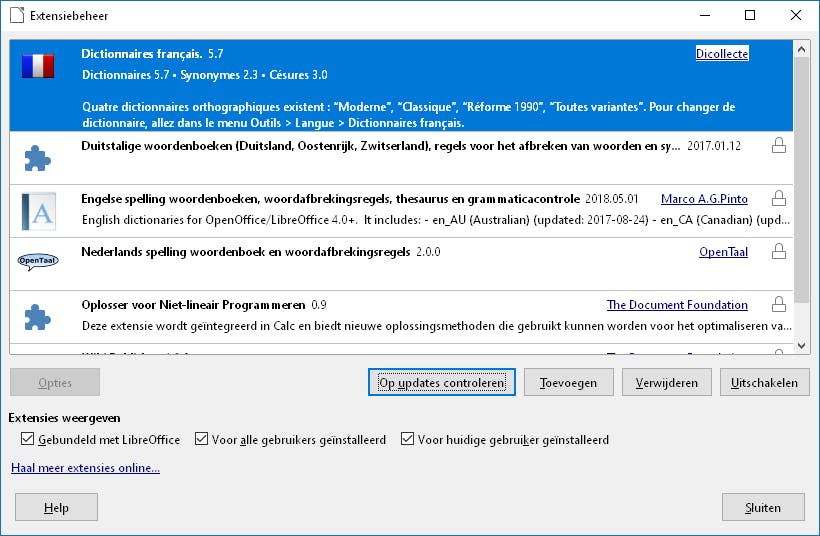Click version 2017.01.12 text
The image size is (820, 536).
(x=714, y=146)
